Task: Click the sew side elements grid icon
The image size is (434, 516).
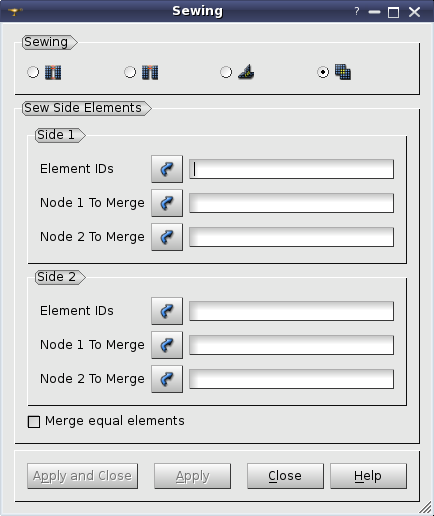Action: click(343, 72)
